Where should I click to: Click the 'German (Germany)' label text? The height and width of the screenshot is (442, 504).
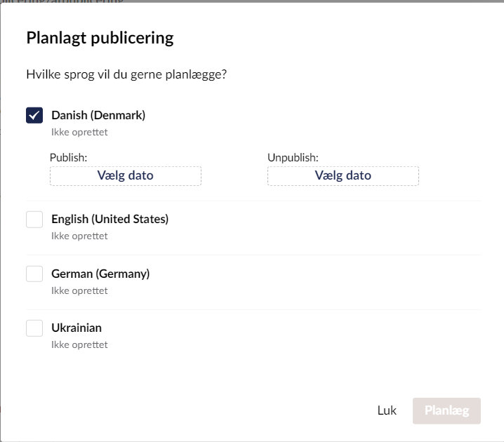[x=100, y=274]
